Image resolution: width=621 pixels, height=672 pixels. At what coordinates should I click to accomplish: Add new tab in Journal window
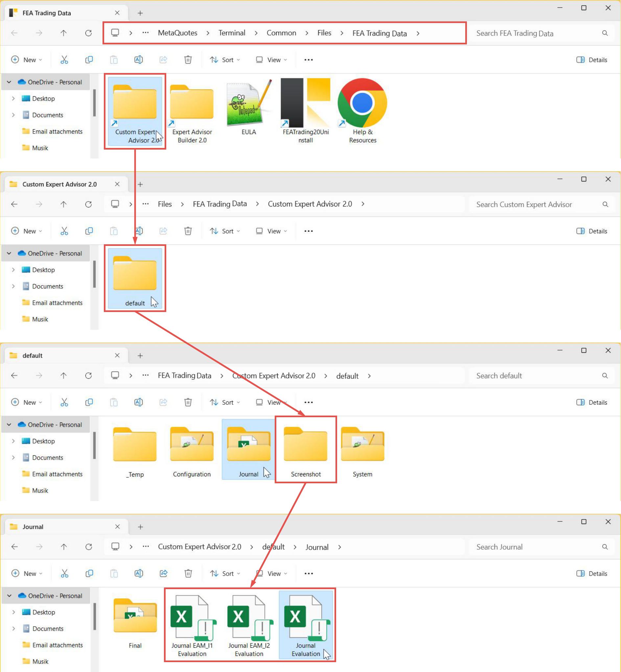coord(141,527)
